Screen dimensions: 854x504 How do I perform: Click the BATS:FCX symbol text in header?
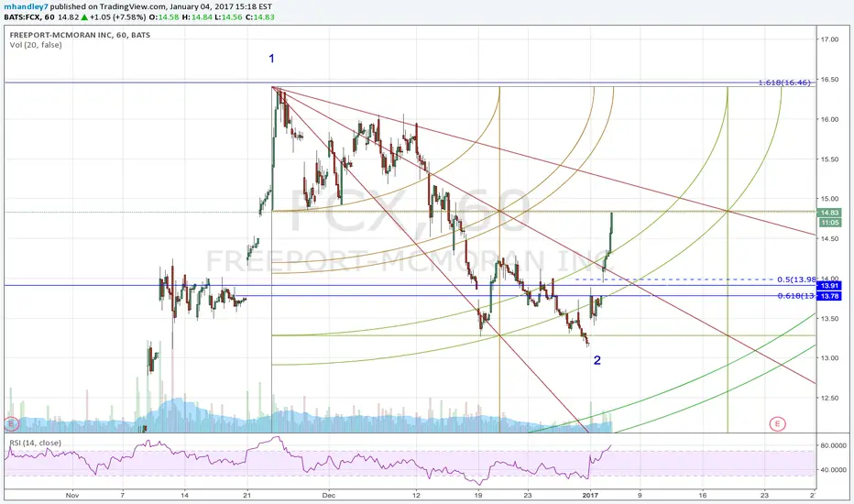(x=22, y=16)
